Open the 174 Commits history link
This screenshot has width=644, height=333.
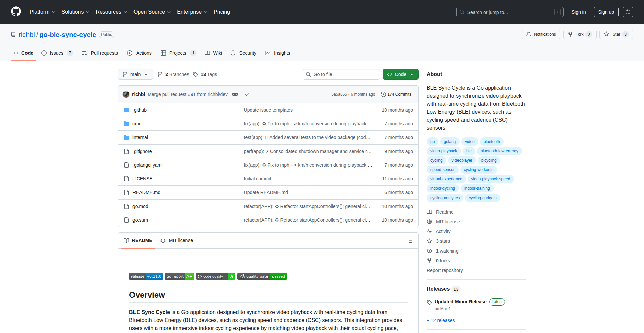click(396, 94)
